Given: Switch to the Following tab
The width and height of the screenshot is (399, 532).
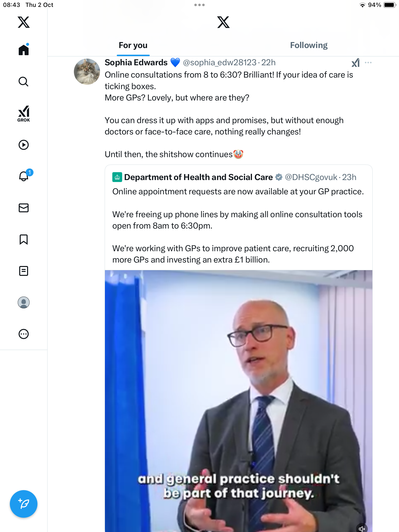Looking at the screenshot, I should (309, 45).
